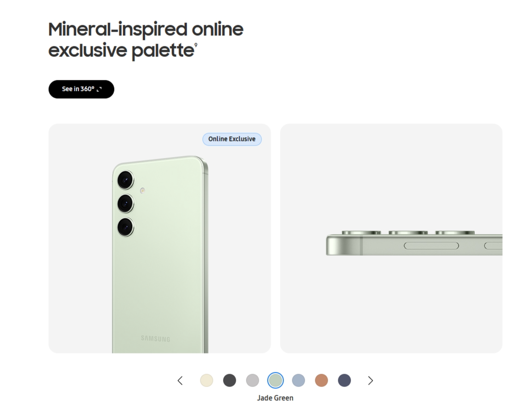Click the Mineral-inspired online exclusive palette heading

click(146, 39)
